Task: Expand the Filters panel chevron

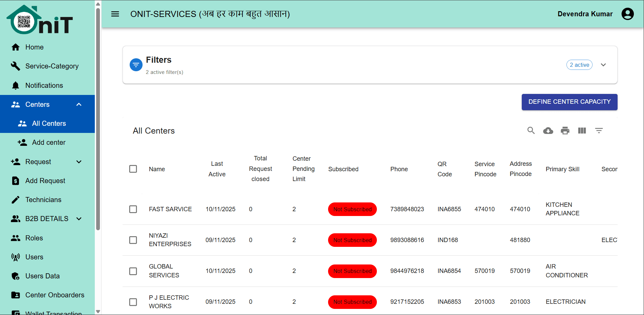Action: pos(603,65)
